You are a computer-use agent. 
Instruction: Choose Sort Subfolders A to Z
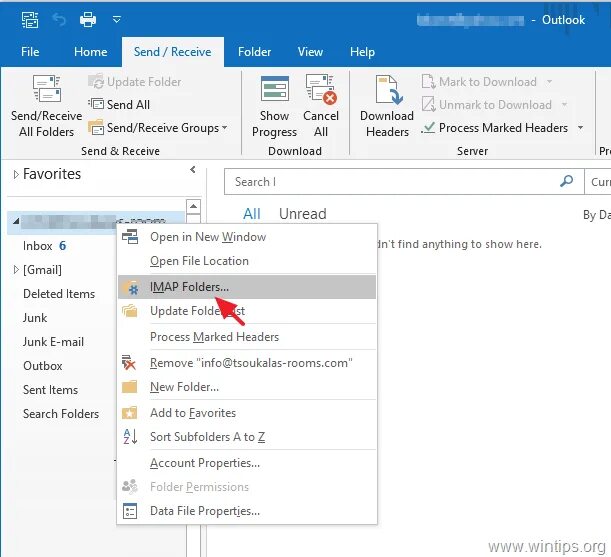click(247, 437)
